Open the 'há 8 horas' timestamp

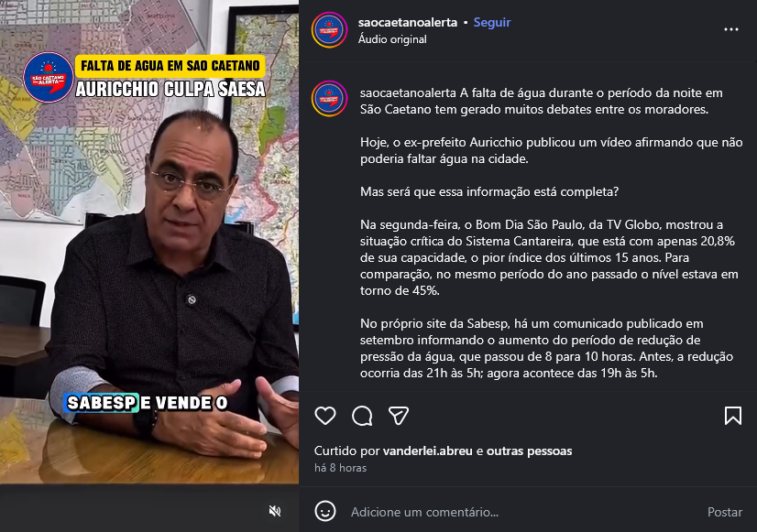(x=340, y=468)
